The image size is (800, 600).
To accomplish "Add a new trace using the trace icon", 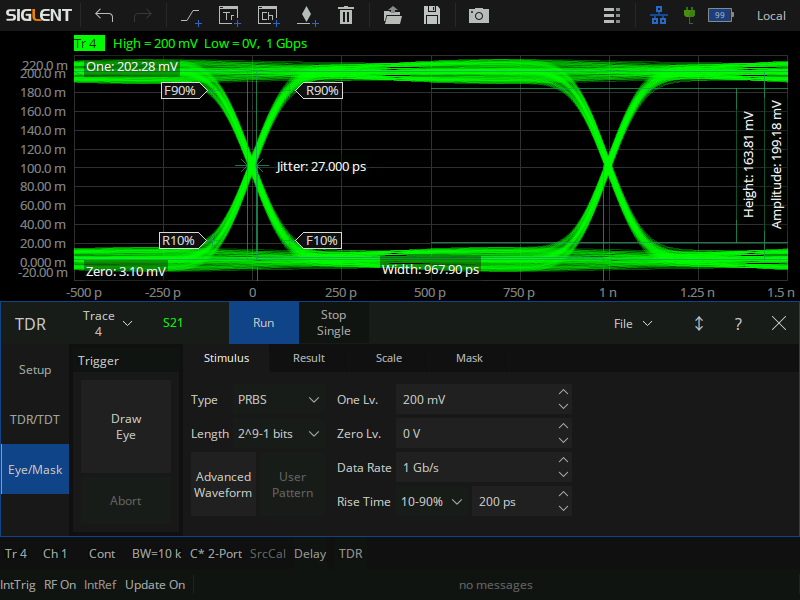I will pos(190,15).
